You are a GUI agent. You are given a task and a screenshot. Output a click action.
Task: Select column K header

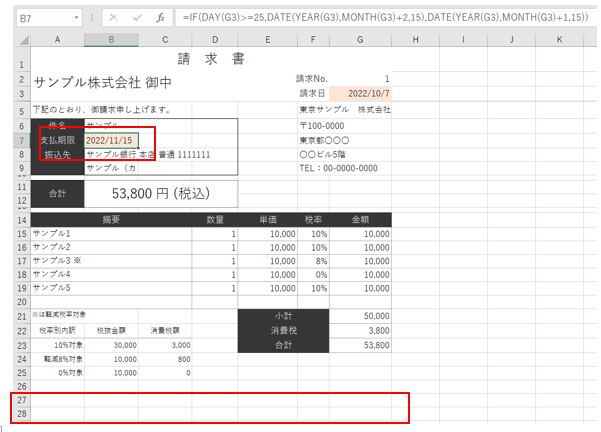[559, 39]
